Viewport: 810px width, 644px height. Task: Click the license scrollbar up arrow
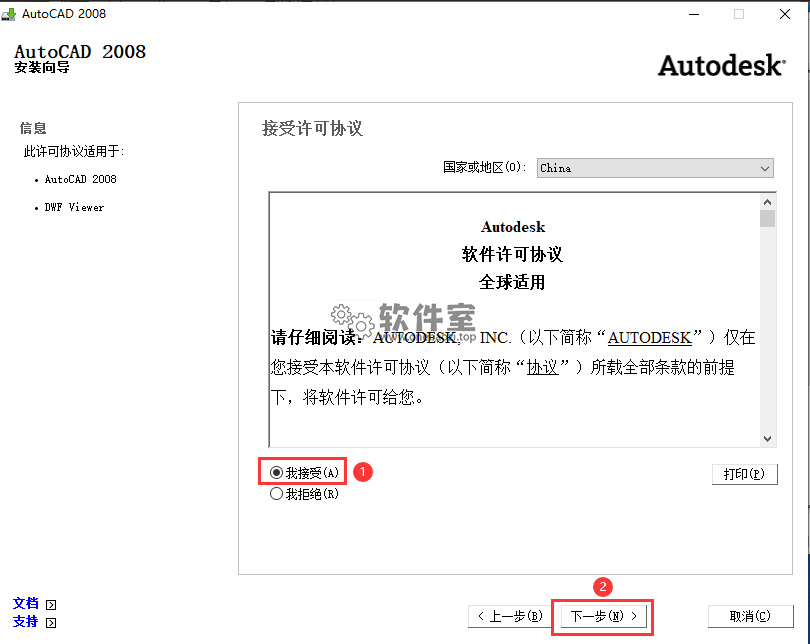(x=768, y=202)
